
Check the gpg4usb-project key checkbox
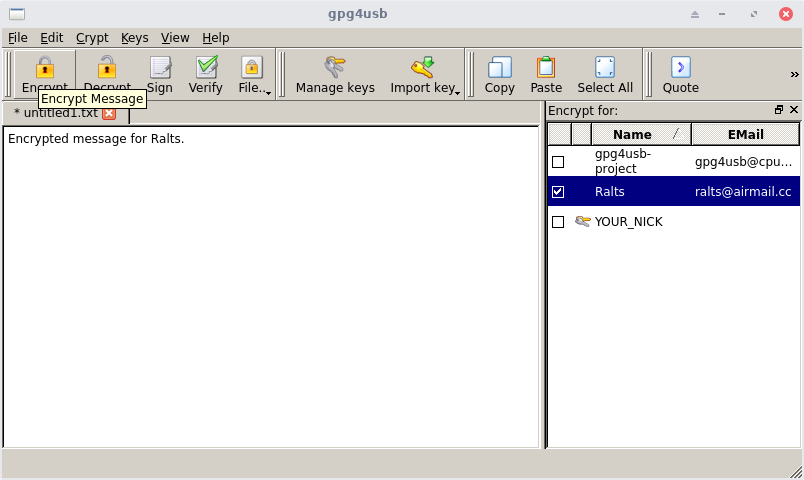[x=558, y=162]
